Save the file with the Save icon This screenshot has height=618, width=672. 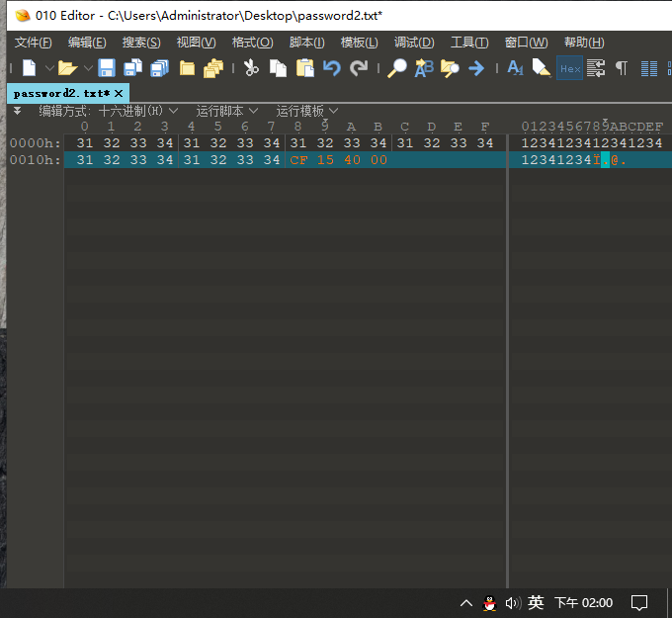pos(107,68)
